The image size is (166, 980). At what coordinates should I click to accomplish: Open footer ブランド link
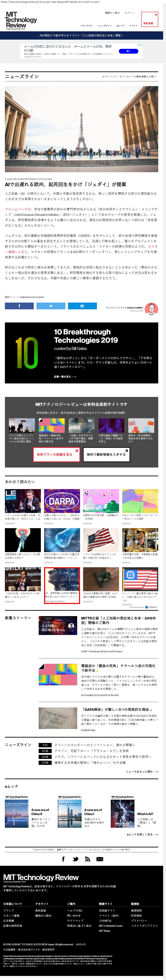click(9, 910)
